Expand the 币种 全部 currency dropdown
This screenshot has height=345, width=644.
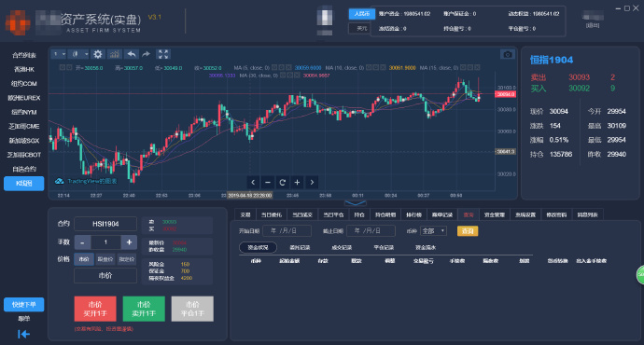[x=433, y=231]
